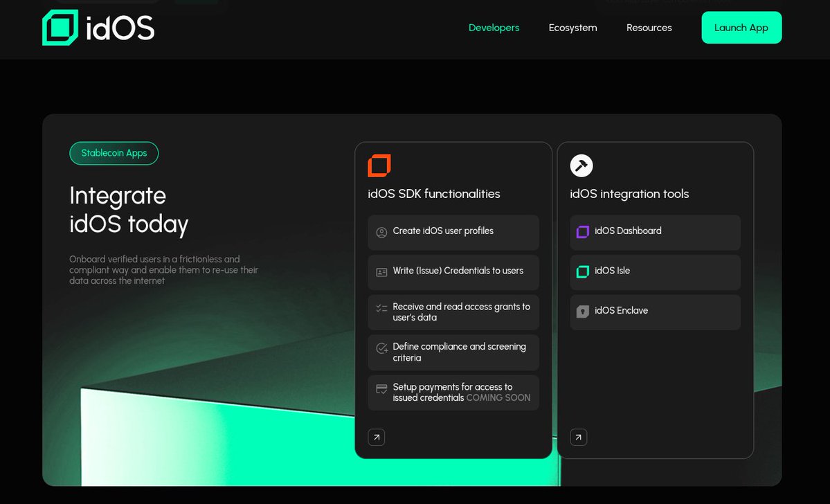830x504 pixels.
Task: Open the Developers menu
Action: coord(494,28)
